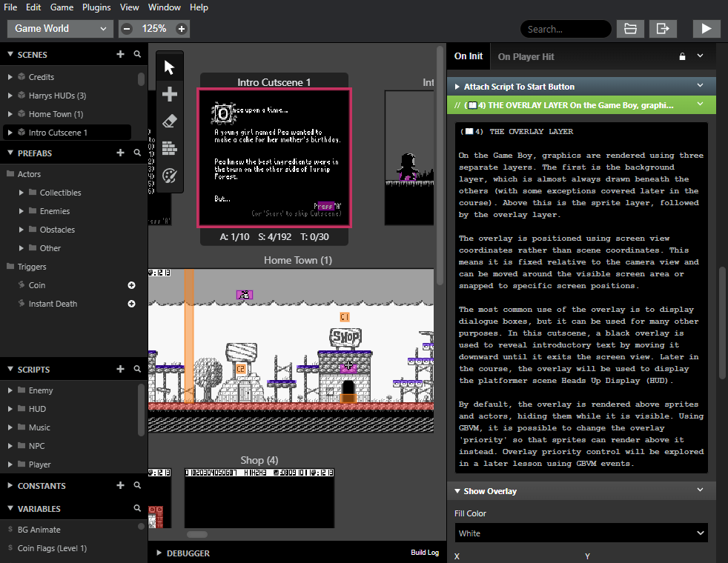Open the Window menu
Viewport: 728px width, 563px height.
(165, 7)
